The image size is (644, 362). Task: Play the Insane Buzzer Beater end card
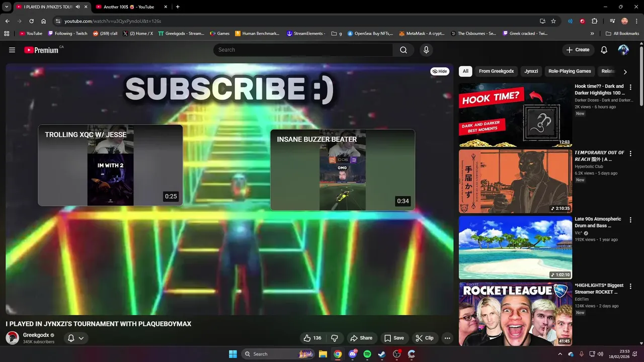(343, 170)
